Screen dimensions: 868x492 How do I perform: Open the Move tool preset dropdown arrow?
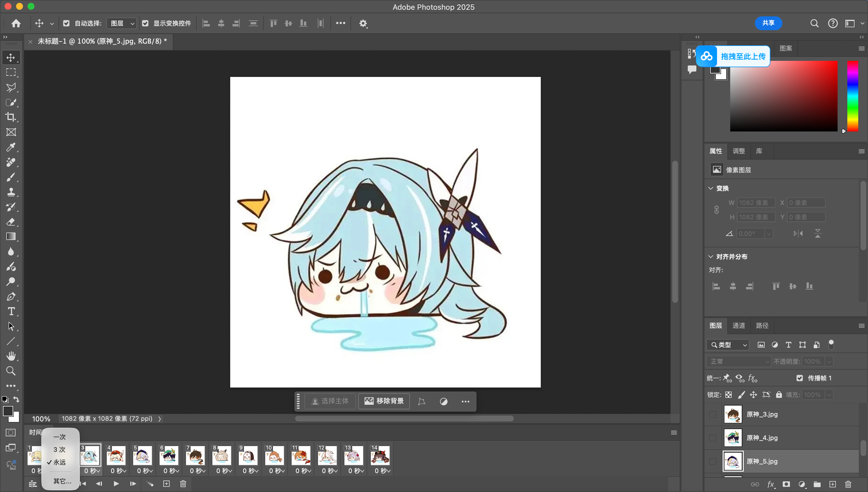coord(52,24)
